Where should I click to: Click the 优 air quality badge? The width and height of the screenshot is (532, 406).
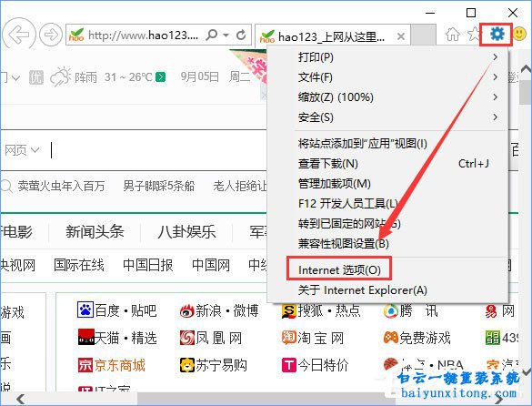coord(36,77)
